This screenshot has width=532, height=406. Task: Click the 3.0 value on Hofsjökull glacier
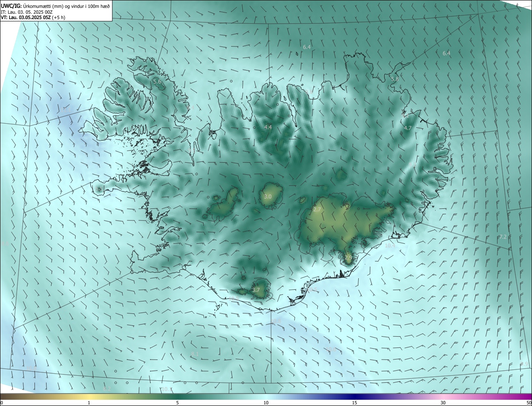268,196
